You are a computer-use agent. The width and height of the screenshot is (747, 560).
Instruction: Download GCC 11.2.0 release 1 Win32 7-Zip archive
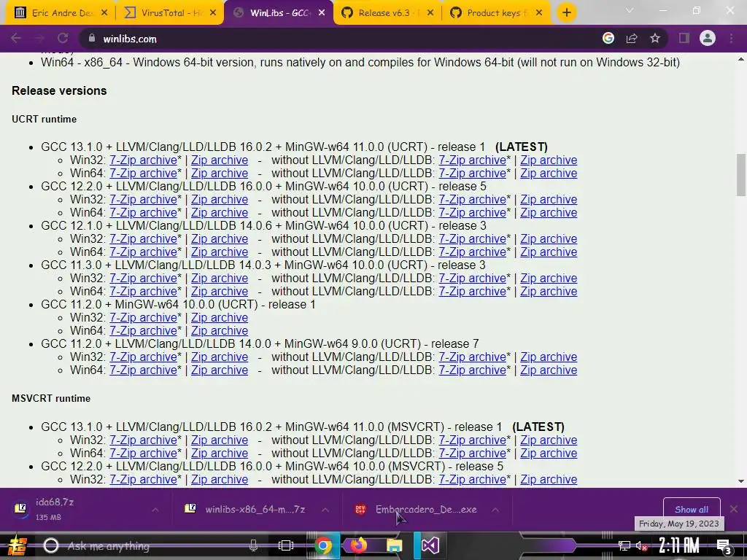pyautogui.click(x=143, y=318)
